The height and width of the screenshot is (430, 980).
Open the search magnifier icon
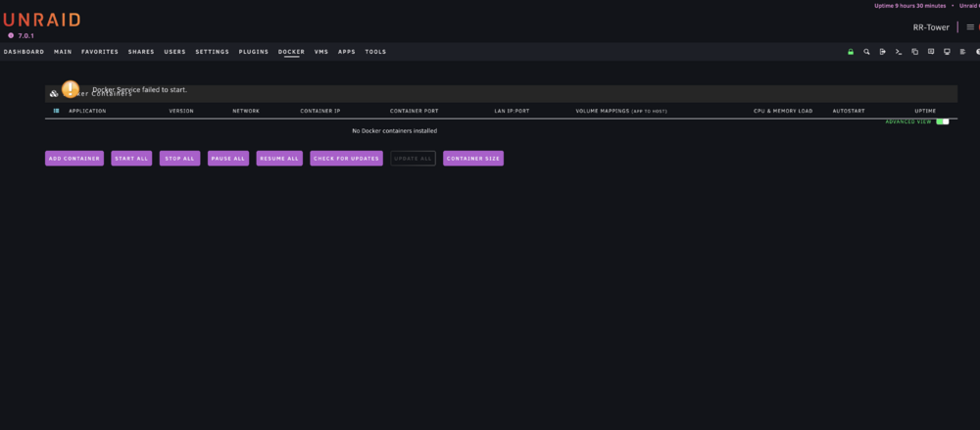pyautogui.click(x=867, y=52)
